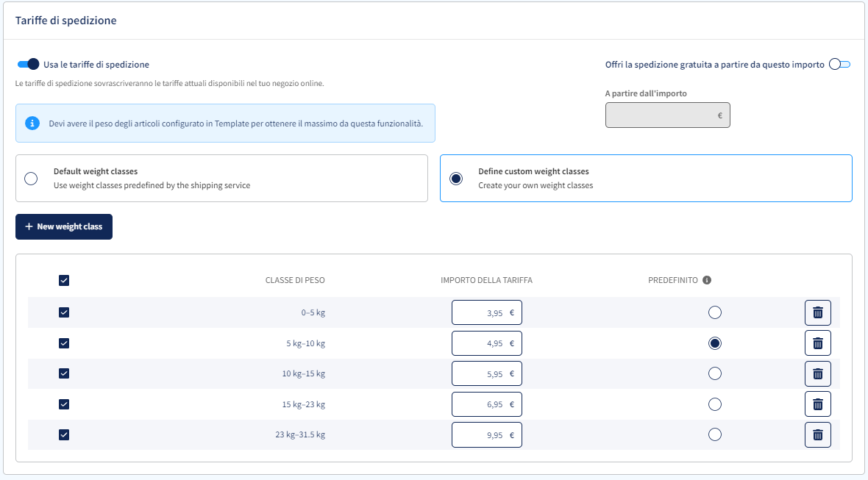The width and height of the screenshot is (868, 480).
Task: Delete the 23 kg–31.5 kg weight class
Action: [818, 434]
